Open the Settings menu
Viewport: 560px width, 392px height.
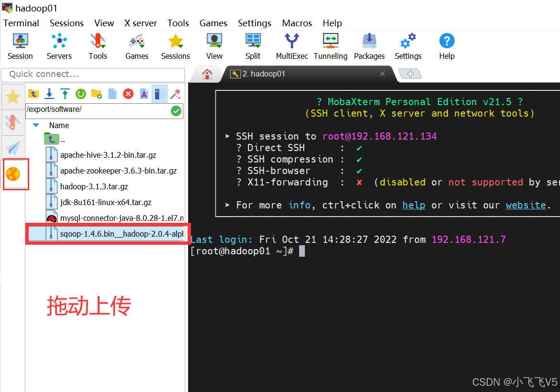[x=255, y=23]
